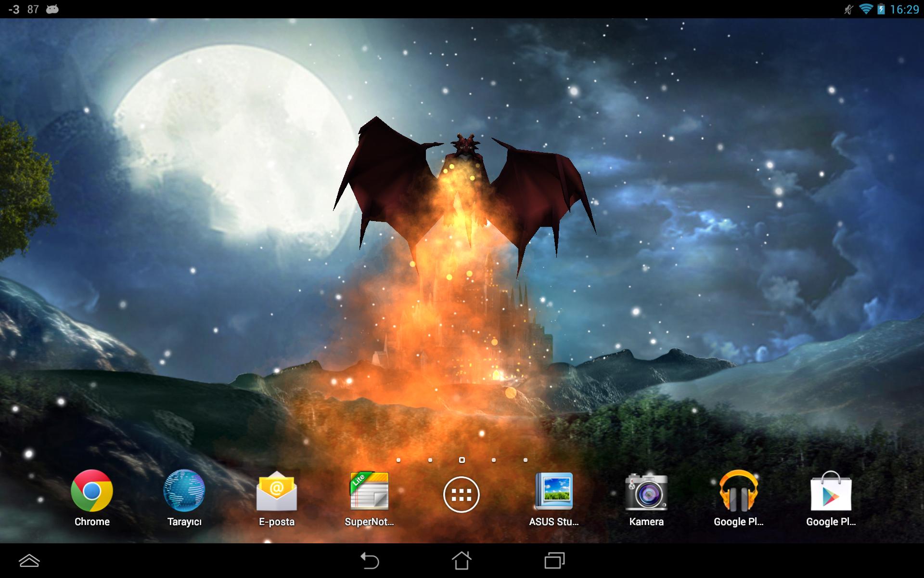
Task: Select fifth home screen page
Action: [525, 461]
